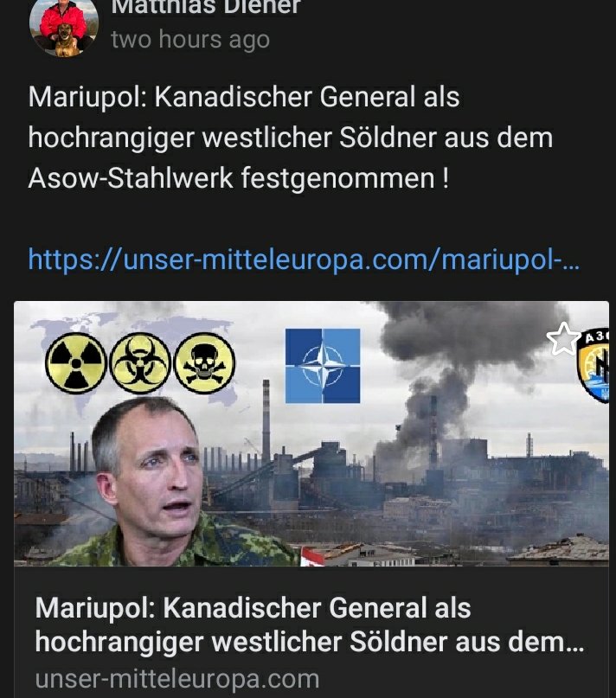Click the camouflage uniform in the preview image
Image resolution: width=616 pixels, height=698 pixels.
click(187, 543)
